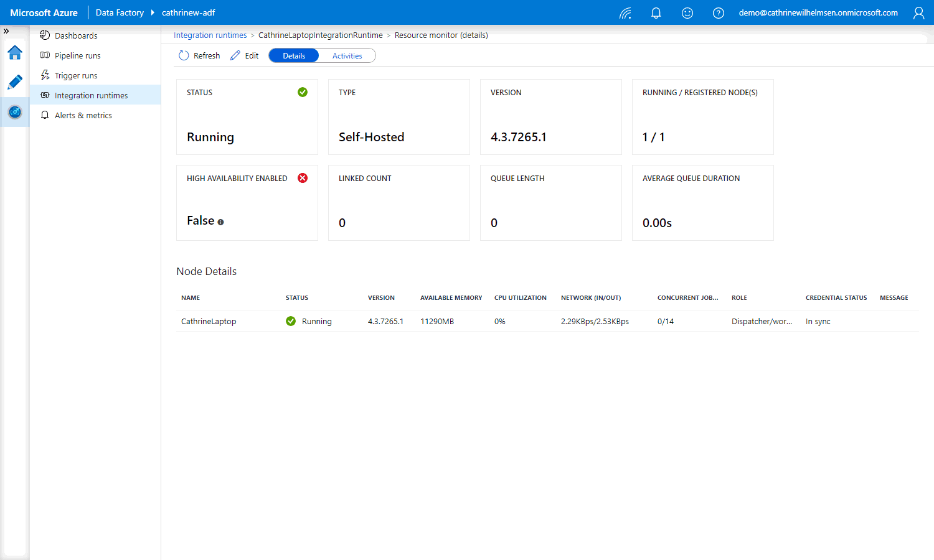Open Pipeline runs in the sidebar
This screenshot has height=560, width=934.
click(x=77, y=55)
